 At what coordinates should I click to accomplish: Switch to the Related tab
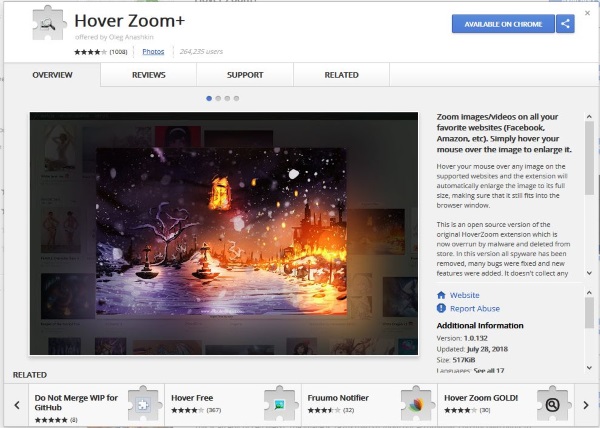(x=341, y=75)
